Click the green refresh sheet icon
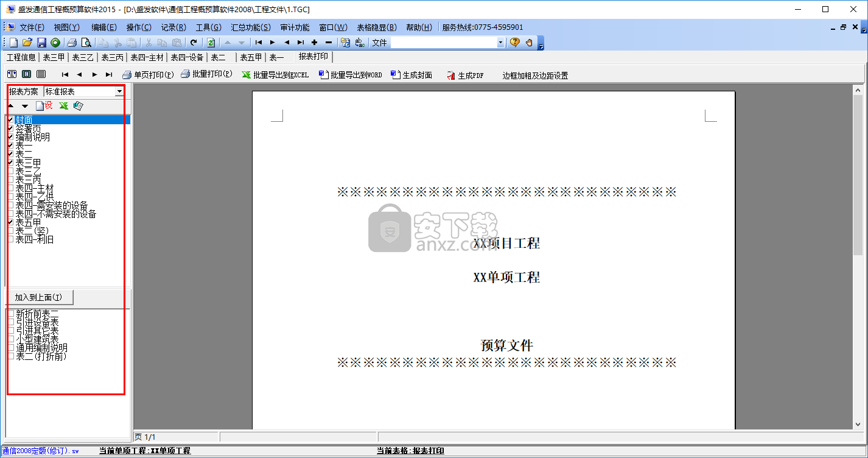The height and width of the screenshot is (458, 868). point(211,43)
